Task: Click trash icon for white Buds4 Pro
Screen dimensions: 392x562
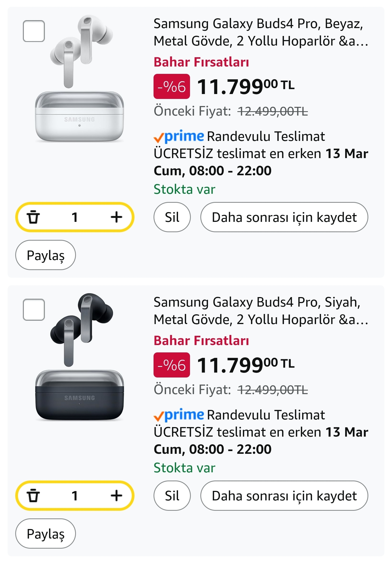Action: 33,217
